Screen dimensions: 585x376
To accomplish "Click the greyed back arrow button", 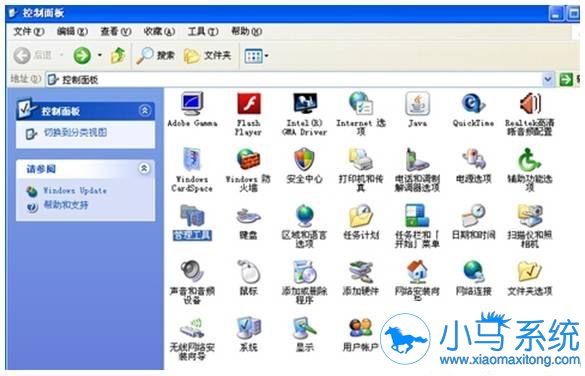I will point(22,56).
